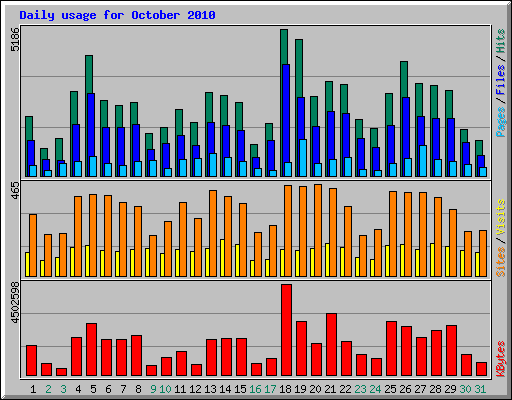Select day label 13 on the x-axis

[210, 389]
